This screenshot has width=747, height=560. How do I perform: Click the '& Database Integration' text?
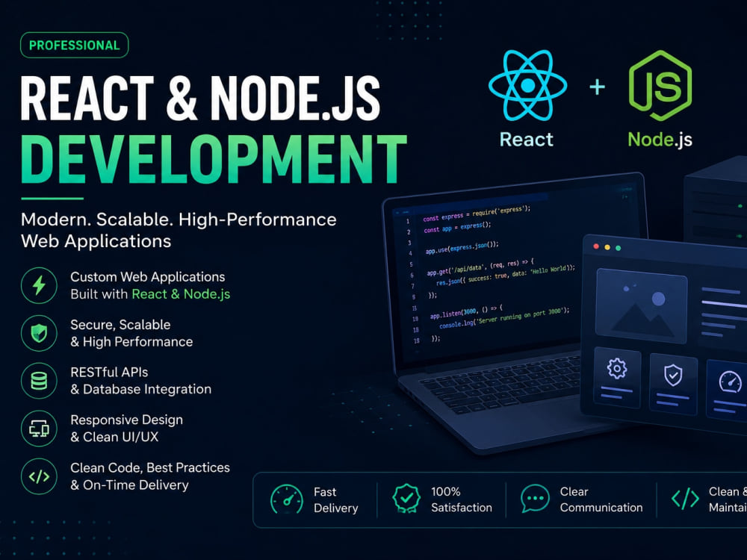tap(141, 390)
